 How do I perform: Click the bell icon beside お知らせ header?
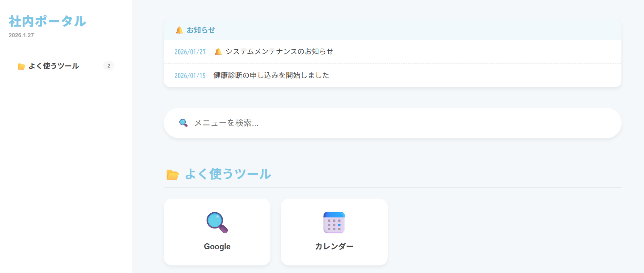coord(179,30)
